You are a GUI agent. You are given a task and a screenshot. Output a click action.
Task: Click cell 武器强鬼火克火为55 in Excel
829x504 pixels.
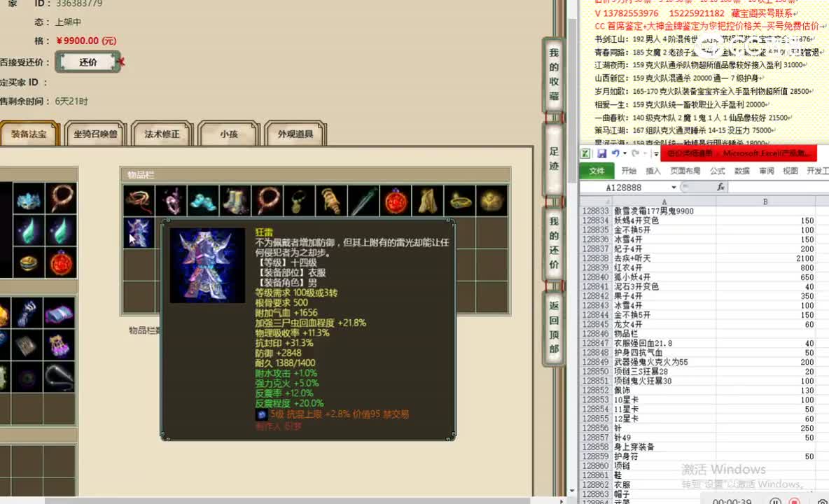[x=664, y=362]
